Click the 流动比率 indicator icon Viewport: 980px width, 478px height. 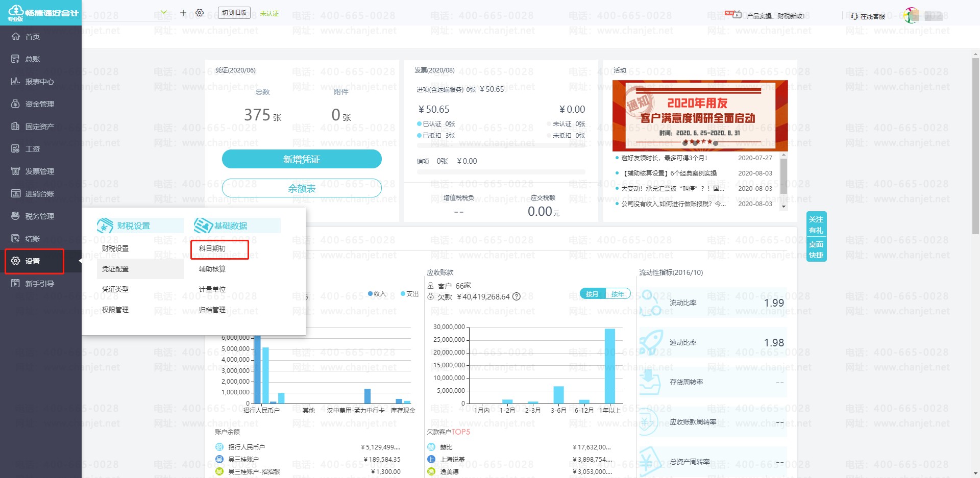click(650, 303)
